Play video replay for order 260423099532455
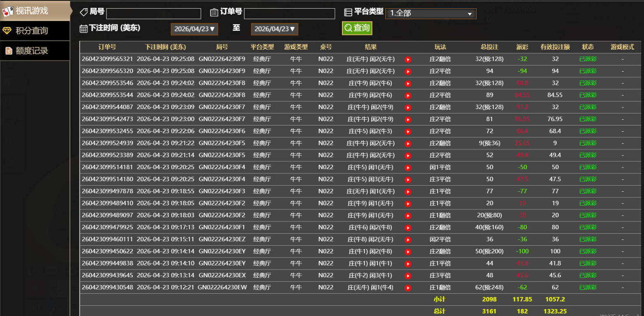644x316 pixels. [x=408, y=132]
